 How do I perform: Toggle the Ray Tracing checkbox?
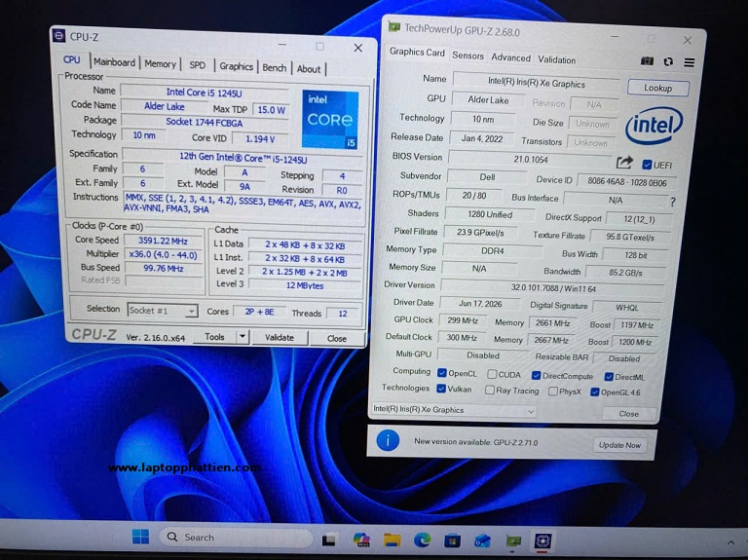tap(490, 390)
